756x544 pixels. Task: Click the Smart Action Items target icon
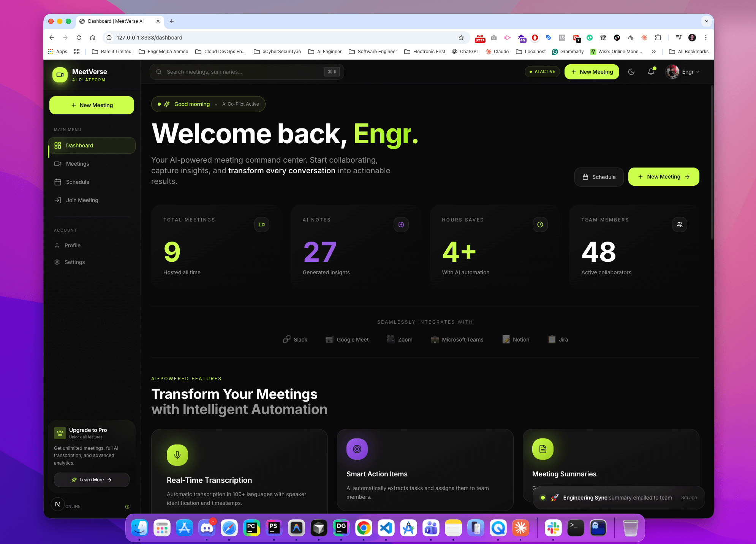point(357,449)
